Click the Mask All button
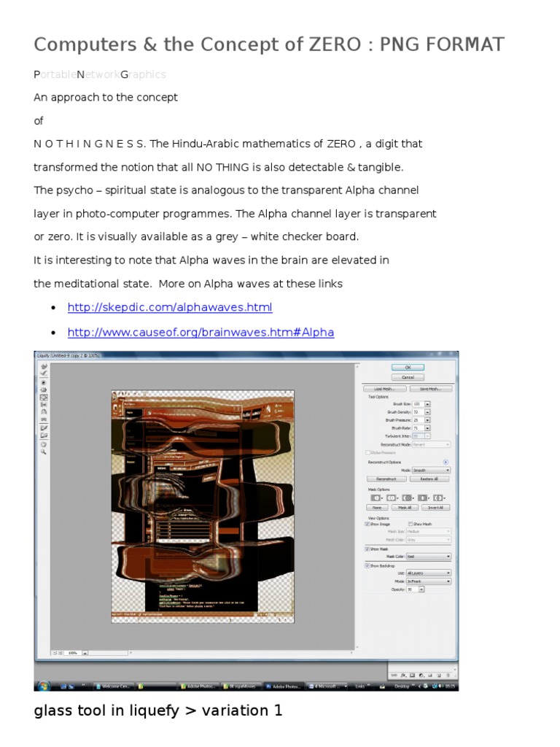The image size is (560, 747). click(405, 508)
